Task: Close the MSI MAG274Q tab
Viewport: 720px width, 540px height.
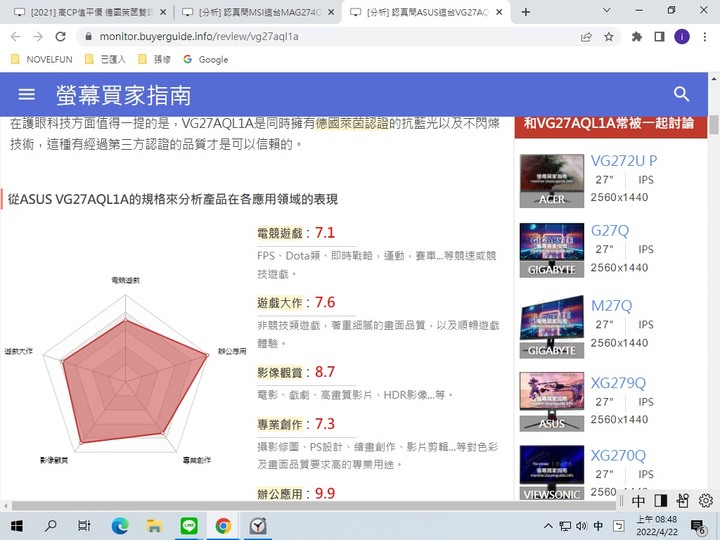Action: click(x=331, y=12)
